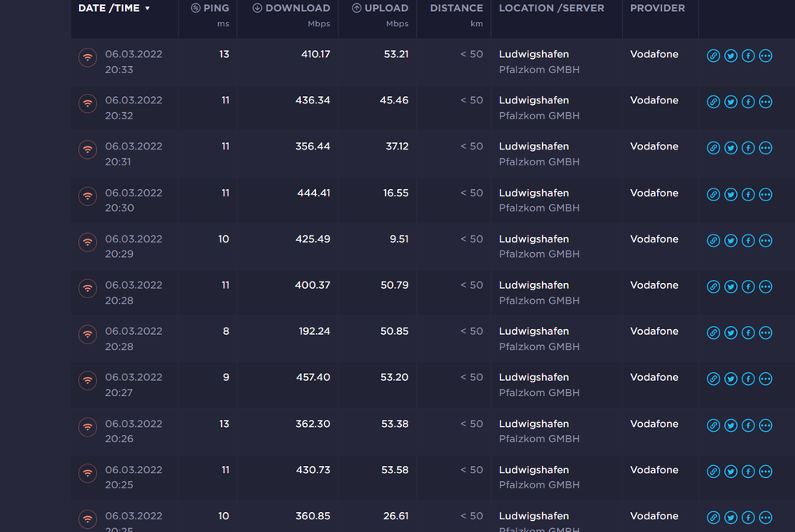Sort by Location/Server column header
The width and height of the screenshot is (795, 532).
[551, 8]
